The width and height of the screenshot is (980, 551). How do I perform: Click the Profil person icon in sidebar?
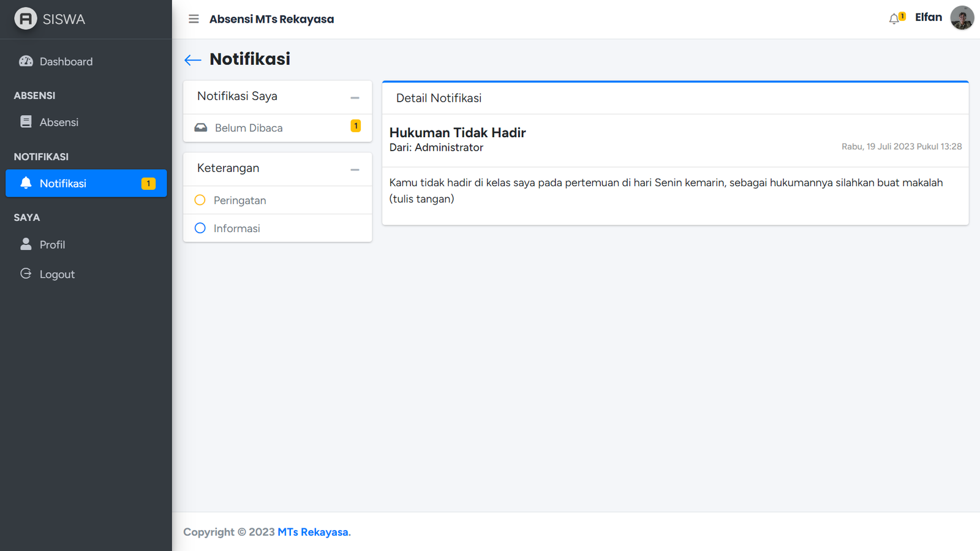pos(26,244)
